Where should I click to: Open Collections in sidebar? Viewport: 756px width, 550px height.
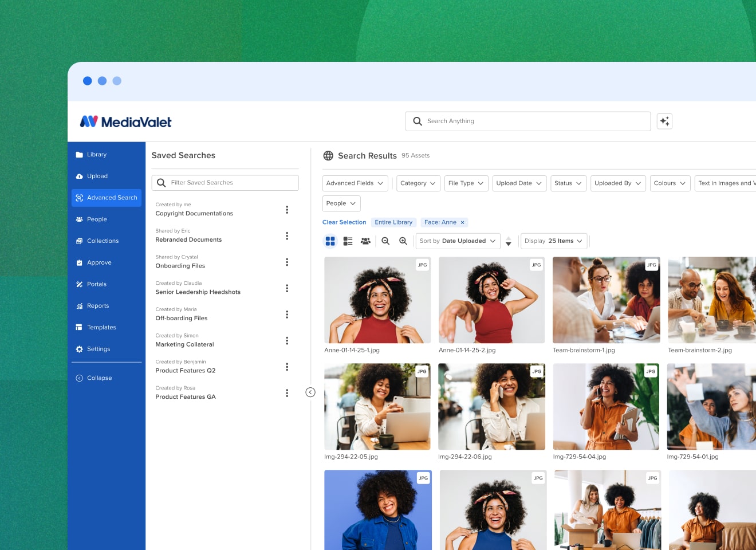coord(107,241)
